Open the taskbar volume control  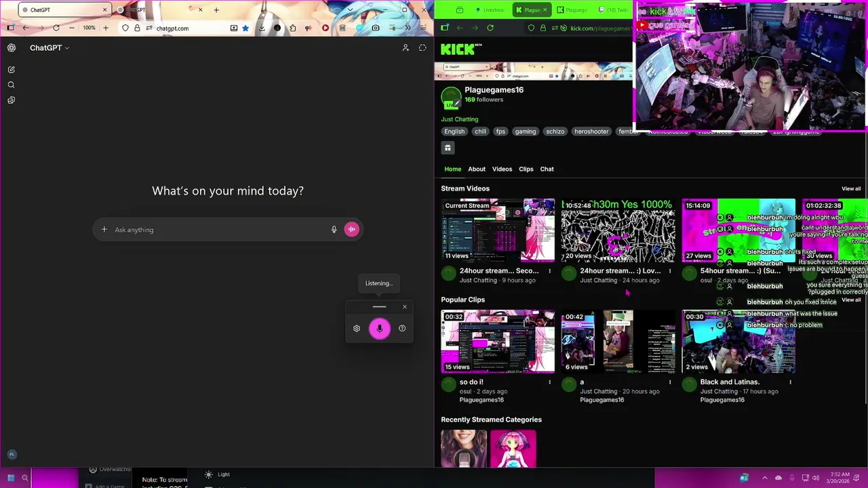pos(816,478)
